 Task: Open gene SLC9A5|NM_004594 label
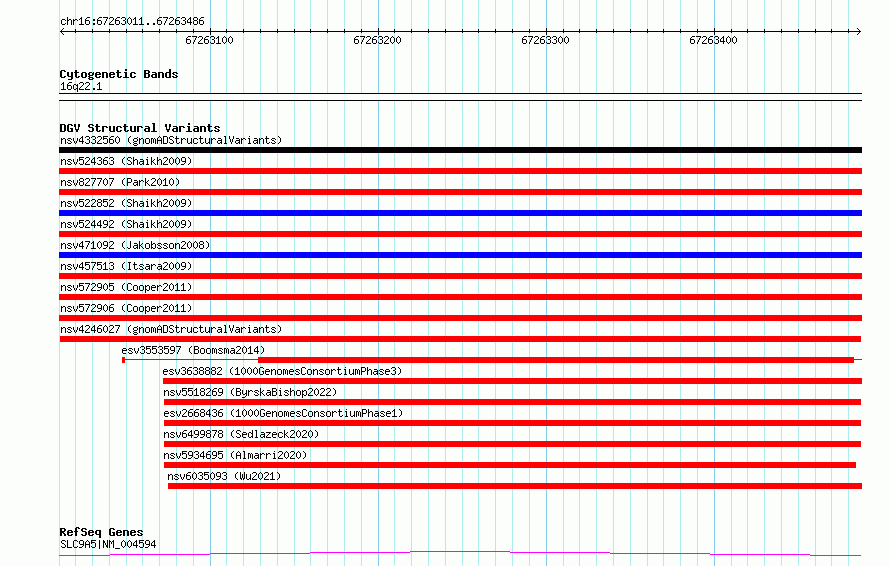click(108, 544)
